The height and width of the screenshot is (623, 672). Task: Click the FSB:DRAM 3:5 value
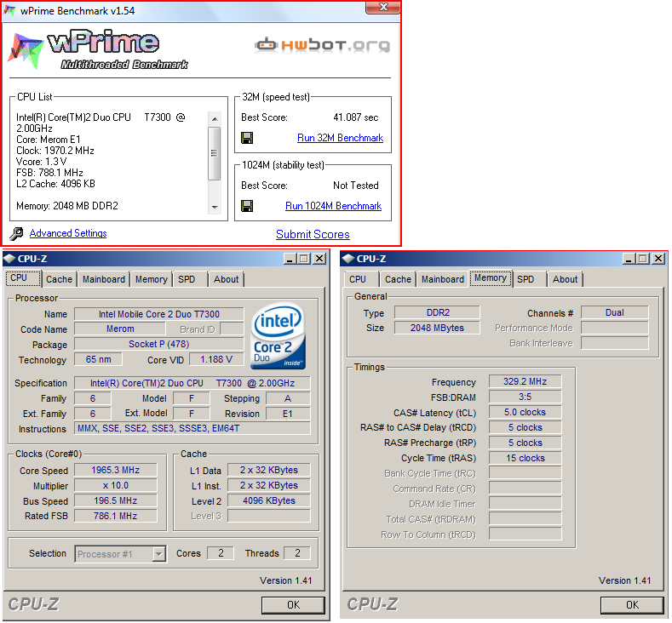click(x=525, y=397)
